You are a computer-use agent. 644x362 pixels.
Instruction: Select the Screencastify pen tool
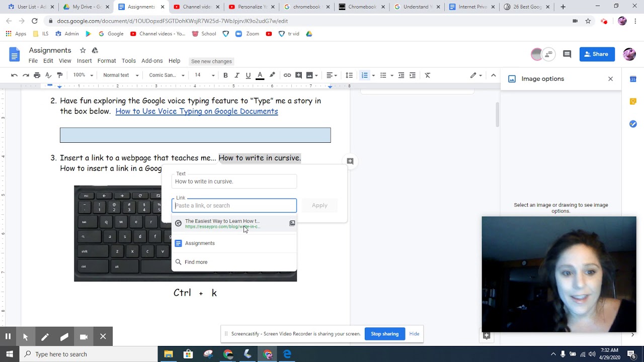point(45,337)
